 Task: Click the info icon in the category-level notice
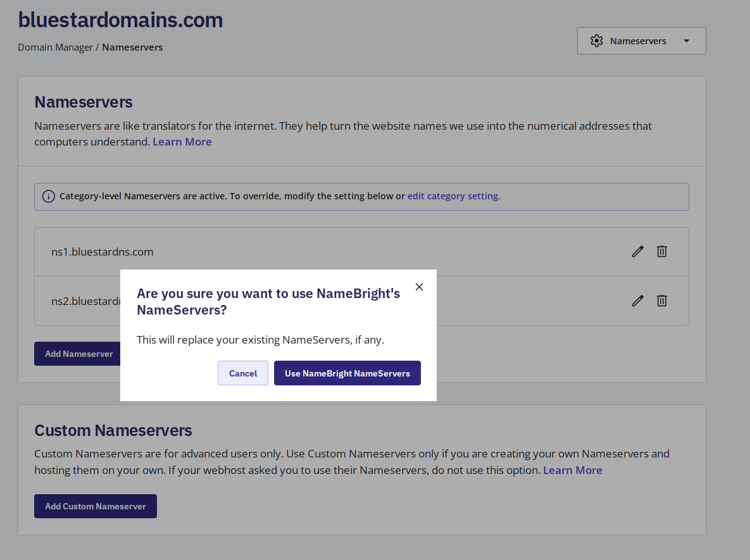point(48,196)
